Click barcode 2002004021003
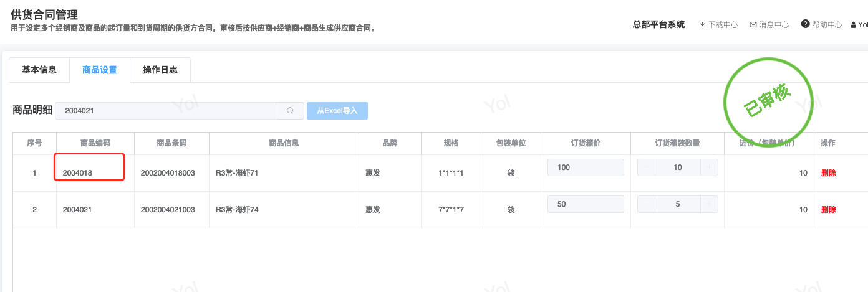This screenshot has width=868, height=292. click(168, 210)
